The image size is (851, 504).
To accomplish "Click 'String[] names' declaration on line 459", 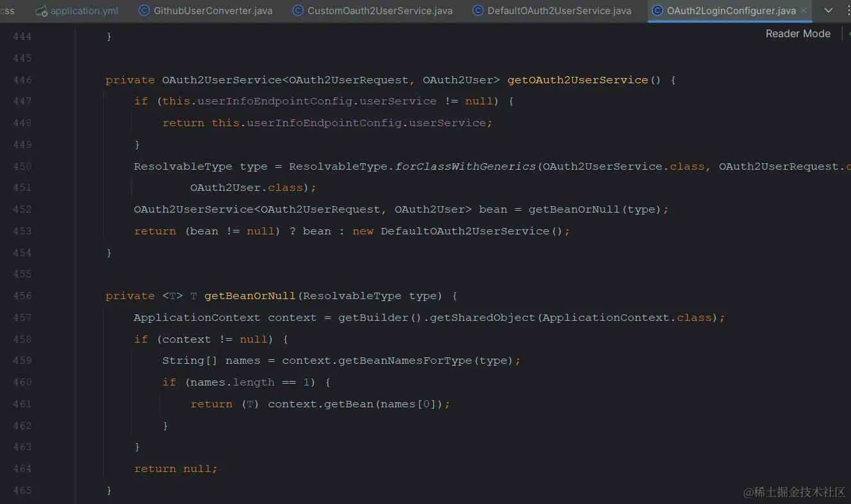I will [211, 361].
